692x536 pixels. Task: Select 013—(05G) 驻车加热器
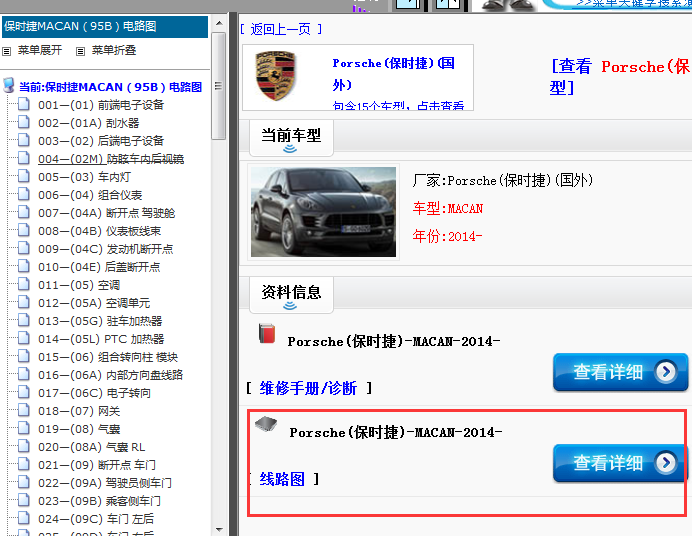100,321
